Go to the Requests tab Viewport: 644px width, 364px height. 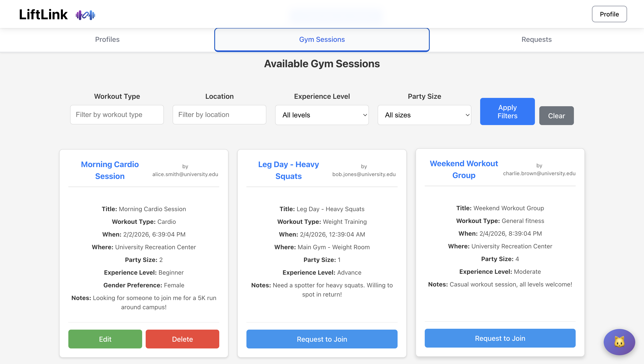536,39
